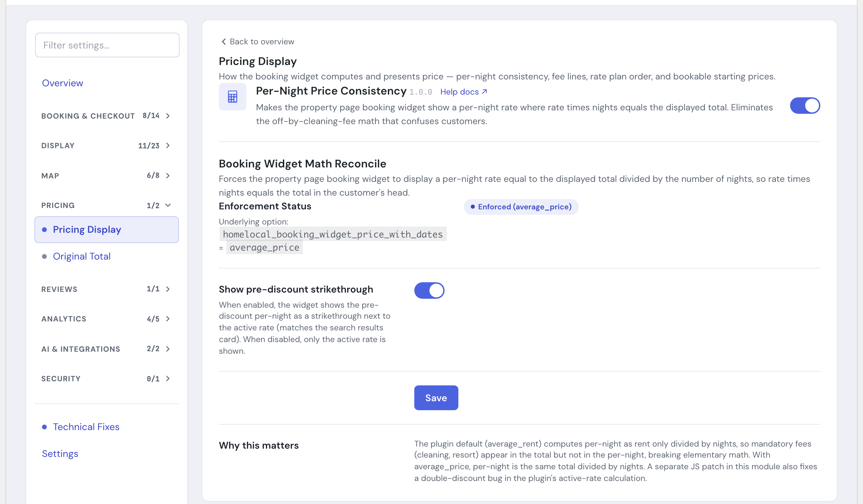Click the version number 1.0.0
This screenshot has width=863, height=504.
pos(420,92)
